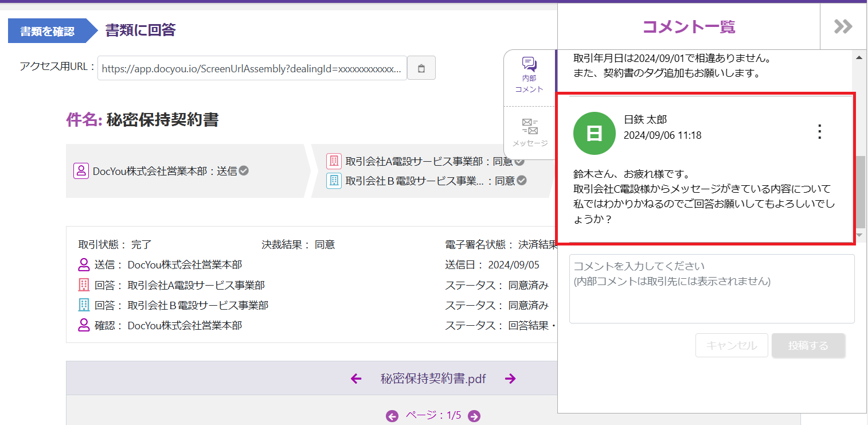Click the comment list scrollbar thumb
868x425 pixels.
click(860, 192)
